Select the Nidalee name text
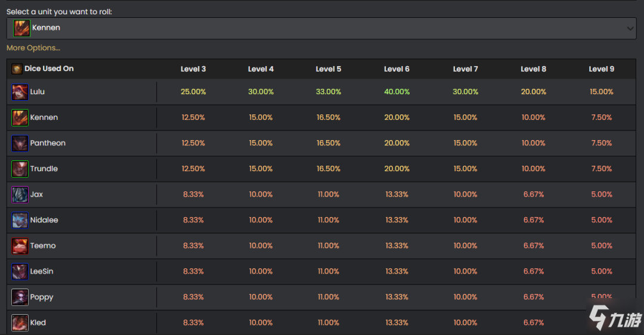This screenshot has height=335, width=644. tap(44, 220)
